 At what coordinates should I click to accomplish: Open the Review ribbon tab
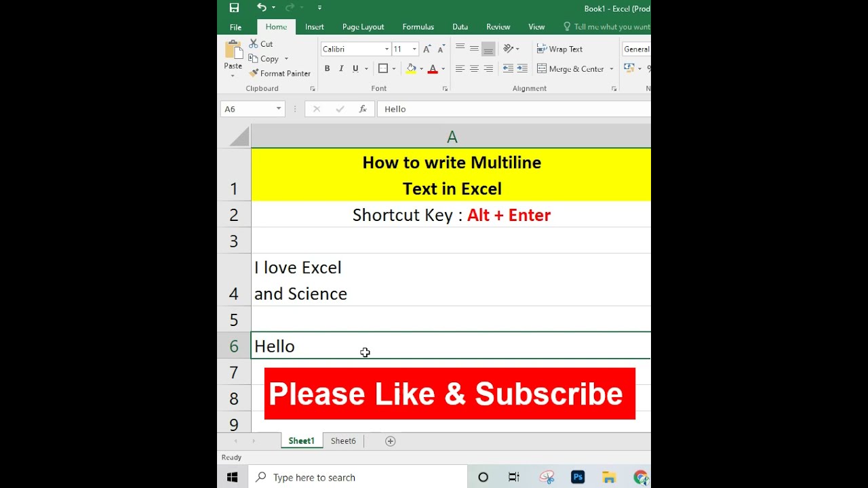[498, 27]
